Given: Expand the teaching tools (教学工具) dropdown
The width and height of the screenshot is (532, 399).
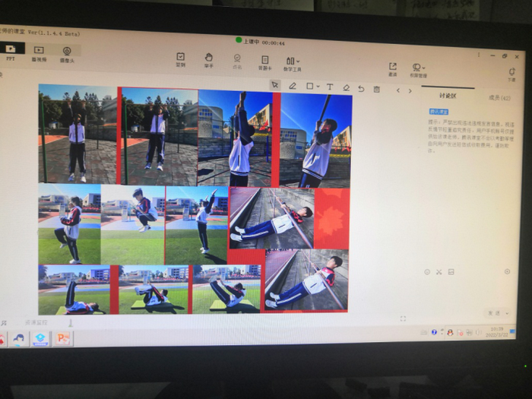Looking at the screenshot, I should [293, 63].
